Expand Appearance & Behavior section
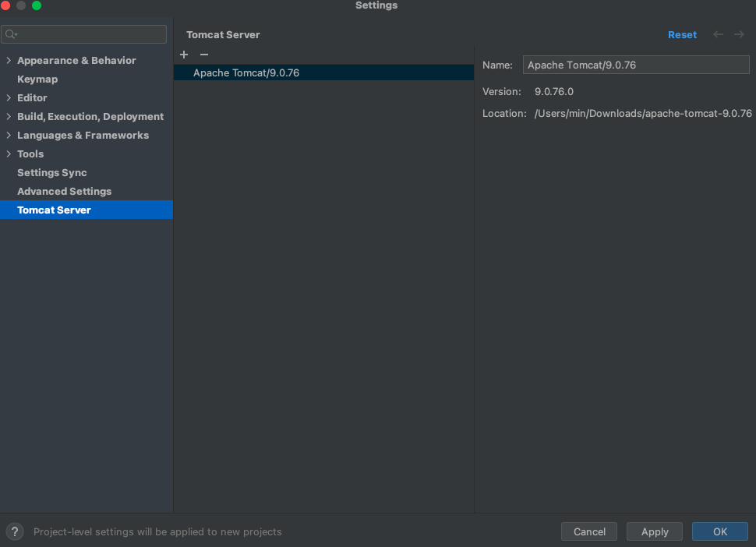This screenshot has height=547, width=756. pos(9,60)
